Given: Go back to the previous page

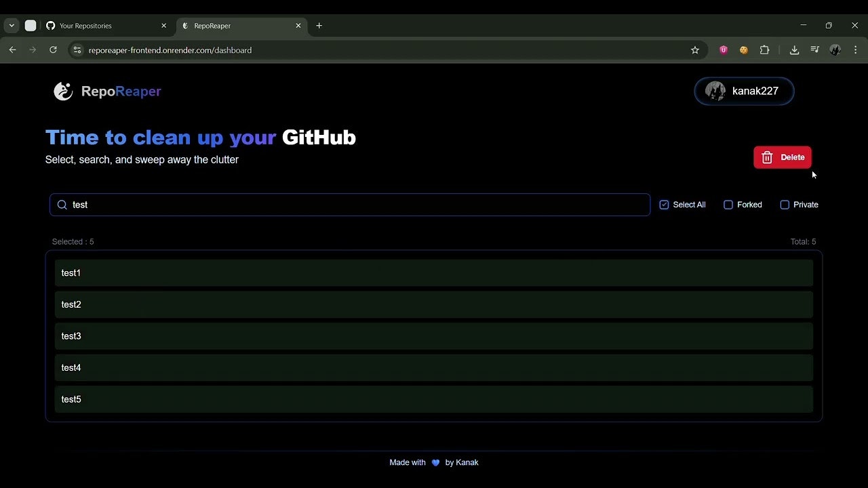Looking at the screenshot, I should pyautogui.click(x=12, y=50).
